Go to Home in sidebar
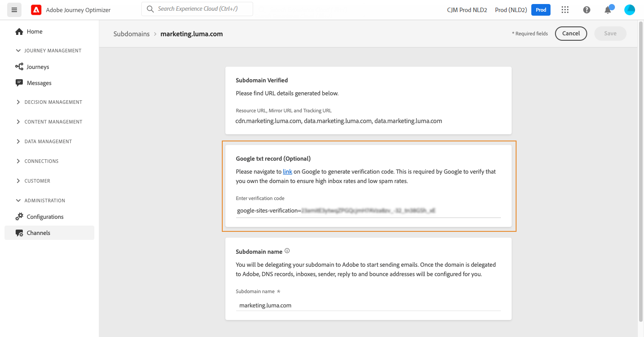This screenshot has width=644, height=337. pyautogui.click(x=34, y=31)
